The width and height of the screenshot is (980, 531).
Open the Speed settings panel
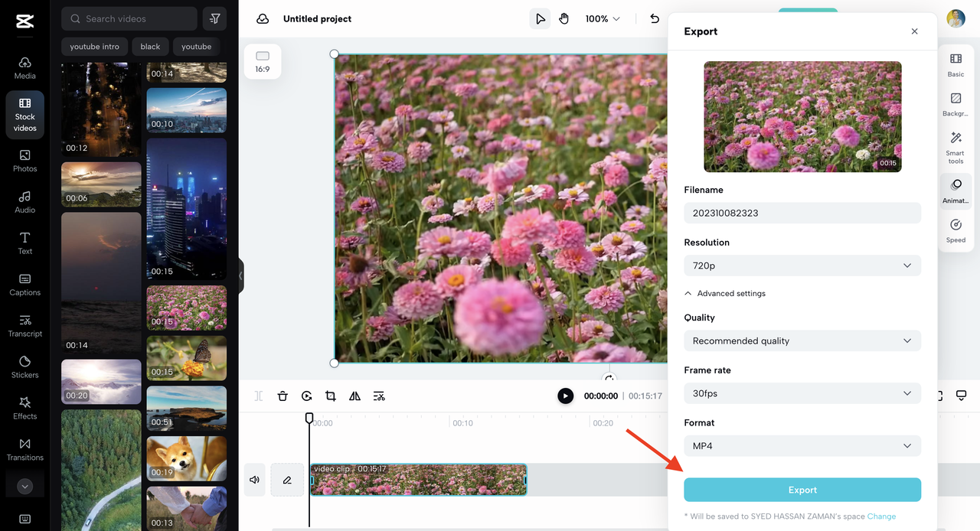click(x=955, y=230)
